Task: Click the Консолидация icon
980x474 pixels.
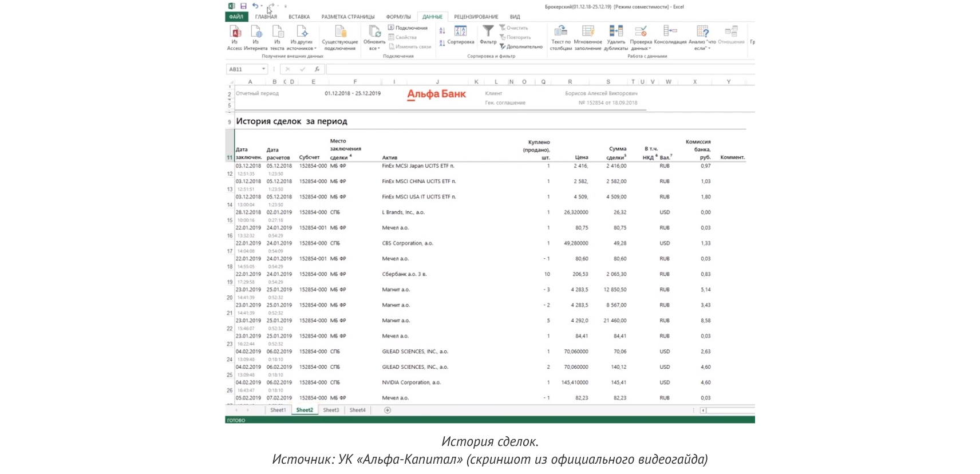Action: pyautogui.click(x=670, y=31)
